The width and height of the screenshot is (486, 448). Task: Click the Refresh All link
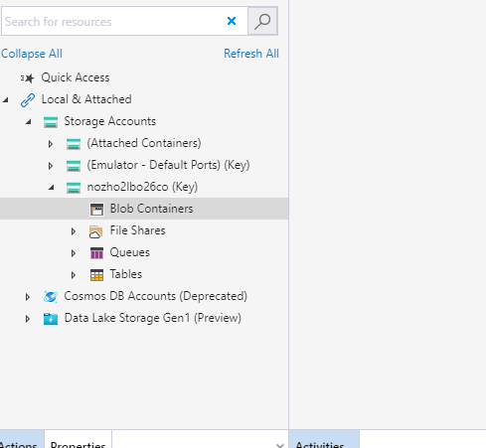(251, 54)
